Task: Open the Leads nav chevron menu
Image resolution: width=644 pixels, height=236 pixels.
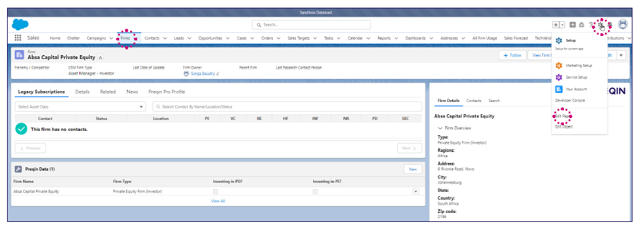Action: point(189,38)
